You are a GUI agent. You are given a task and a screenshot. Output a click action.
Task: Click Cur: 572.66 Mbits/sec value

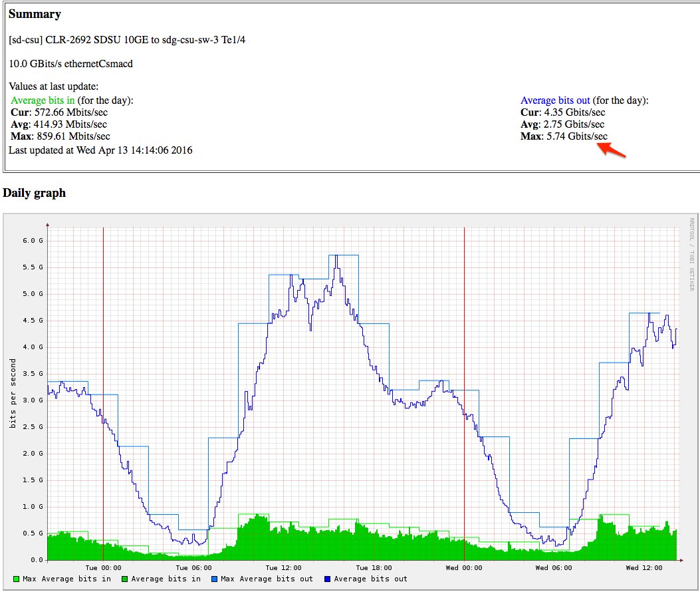coord(59,112)
